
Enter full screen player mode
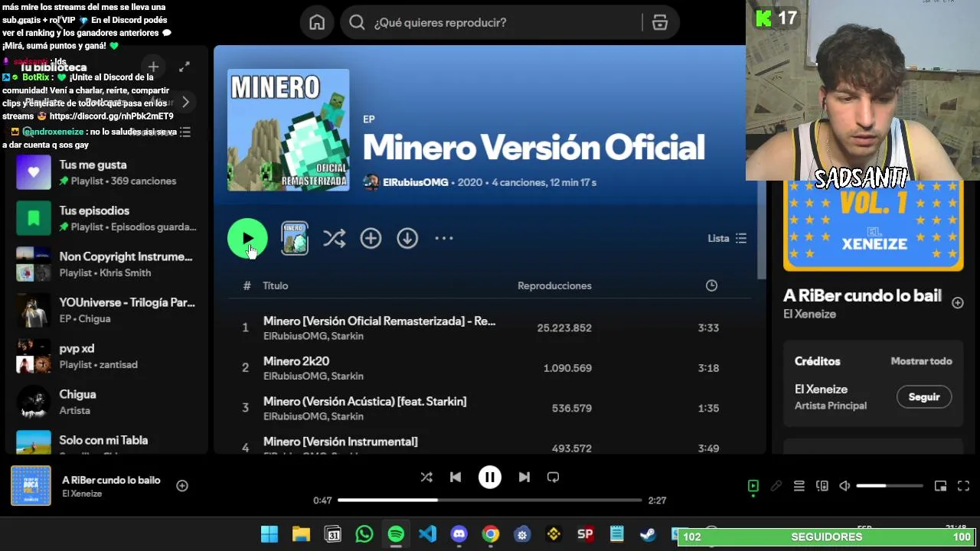coord(963,486)
